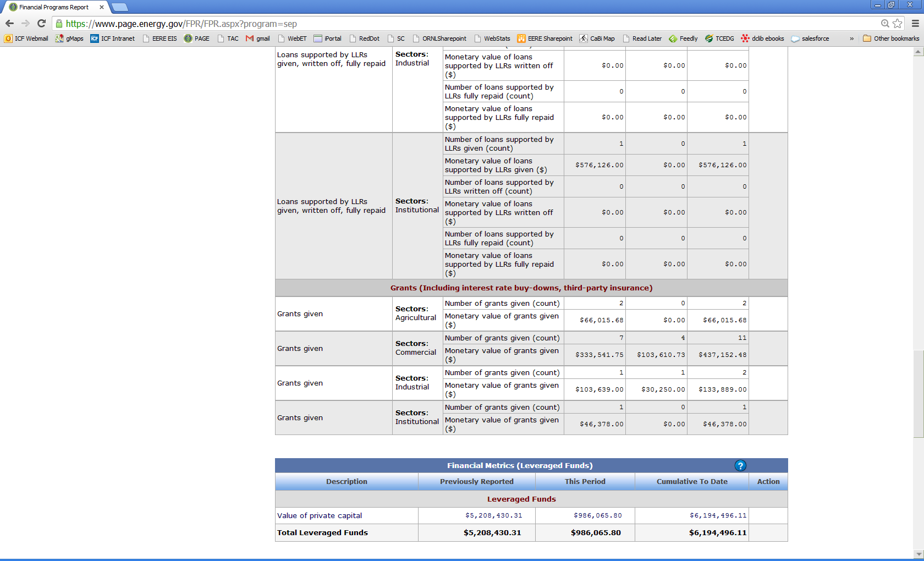
Task: Click the blue help question mark icon
Action: (x=740, y=466)
